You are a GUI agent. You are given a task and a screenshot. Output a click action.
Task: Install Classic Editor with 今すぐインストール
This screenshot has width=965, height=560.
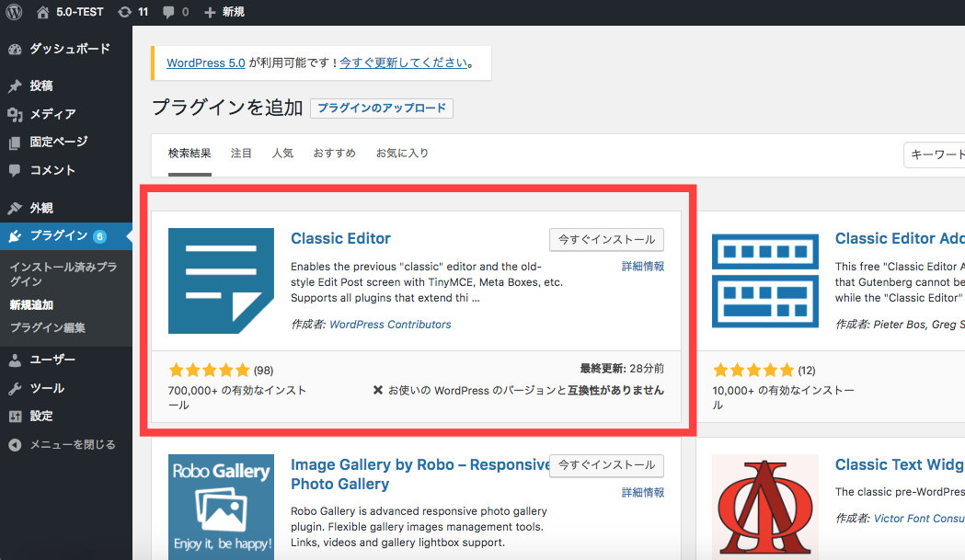coord(606,239)
